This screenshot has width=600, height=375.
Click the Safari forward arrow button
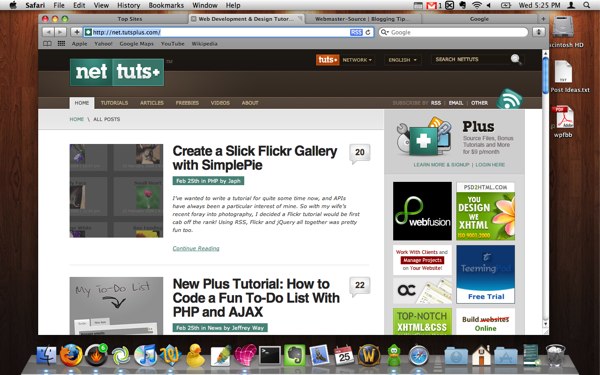pyautogui.click(x=60, y=32)
